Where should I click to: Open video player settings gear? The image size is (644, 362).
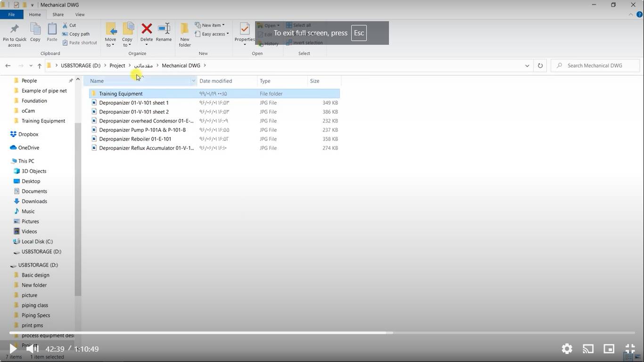pyautogui.click(x=567, y=349)
